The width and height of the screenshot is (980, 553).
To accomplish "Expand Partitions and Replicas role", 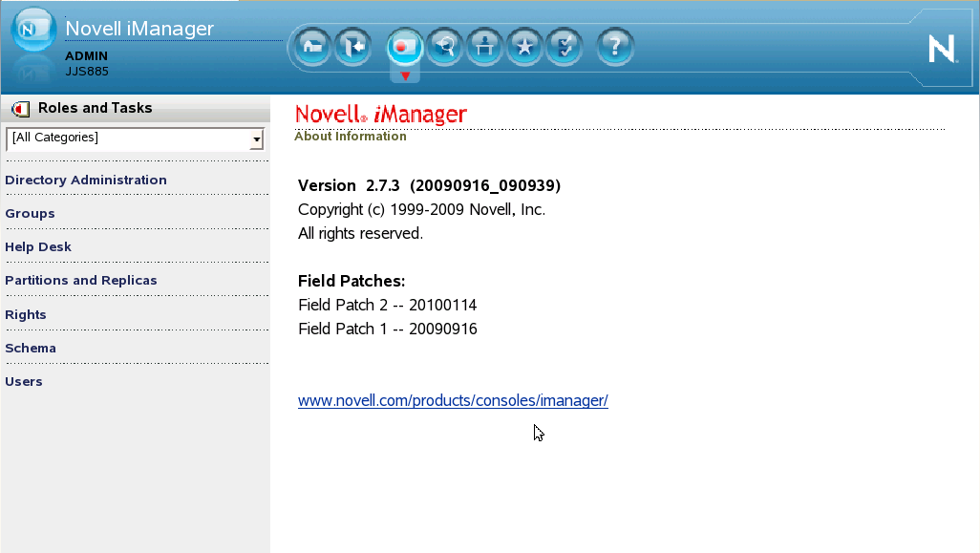I will 80,281.
